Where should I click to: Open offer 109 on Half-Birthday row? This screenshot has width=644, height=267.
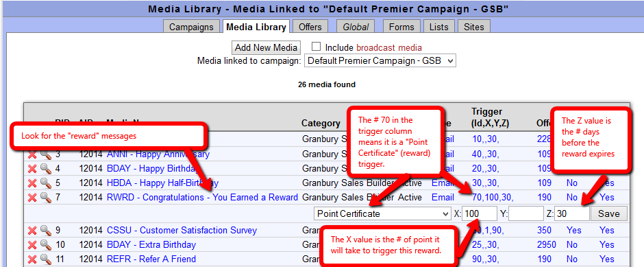click(x=544, y=183)
